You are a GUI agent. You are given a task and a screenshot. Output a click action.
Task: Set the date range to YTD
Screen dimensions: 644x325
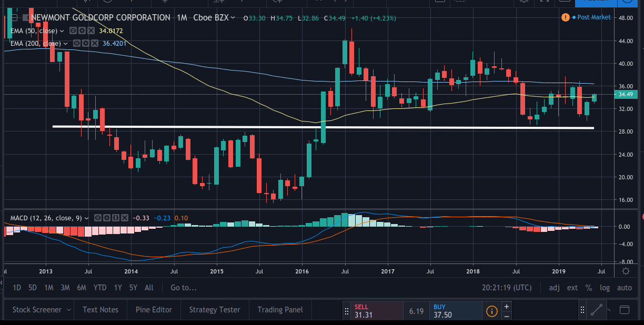(100, 288)
